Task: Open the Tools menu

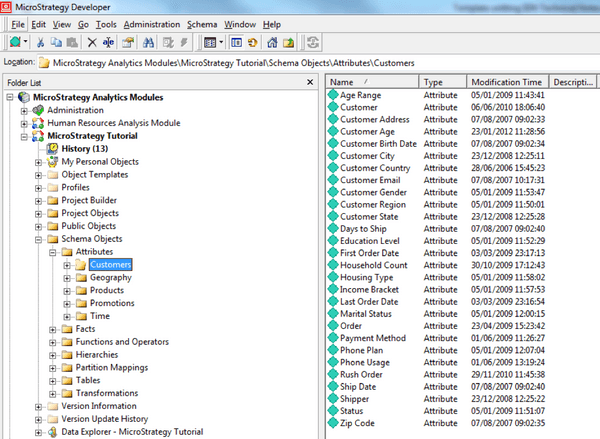Action: 106,24
